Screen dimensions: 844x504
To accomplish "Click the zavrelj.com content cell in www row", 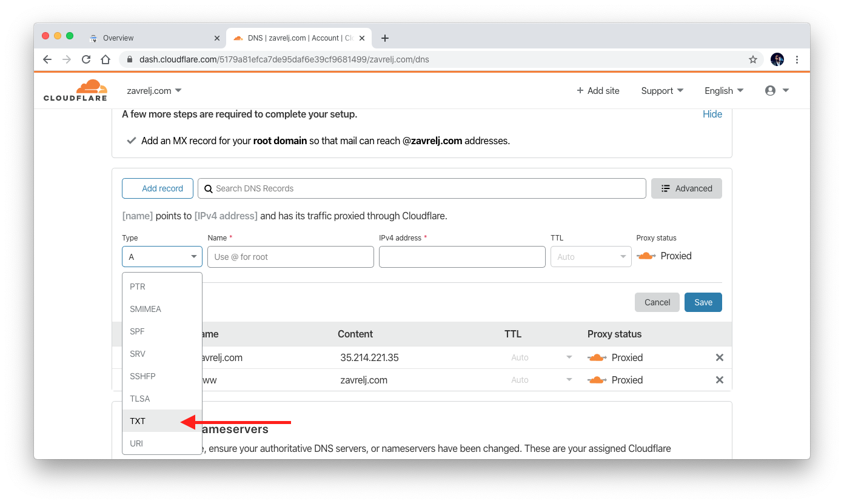I will tap(364, 380).
